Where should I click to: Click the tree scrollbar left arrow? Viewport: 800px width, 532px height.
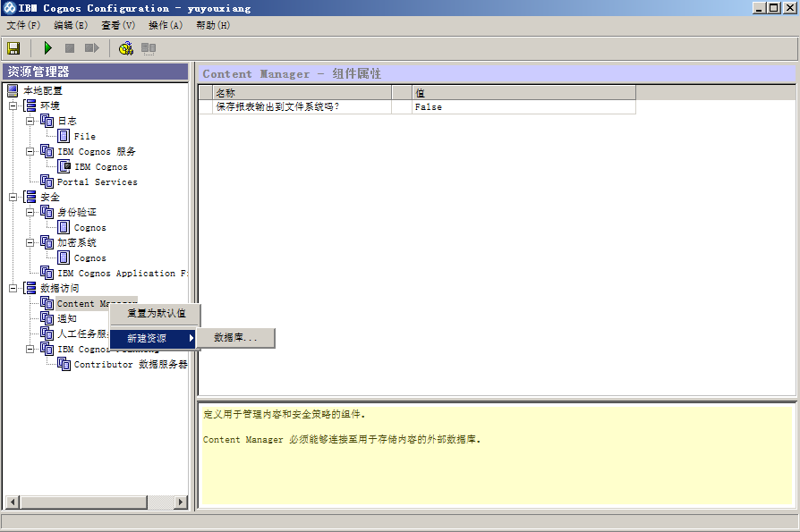(13, 502)
